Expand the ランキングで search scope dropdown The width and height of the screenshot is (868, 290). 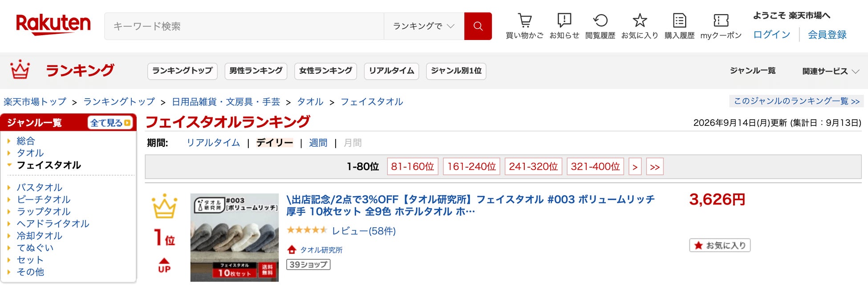(424, 26)
